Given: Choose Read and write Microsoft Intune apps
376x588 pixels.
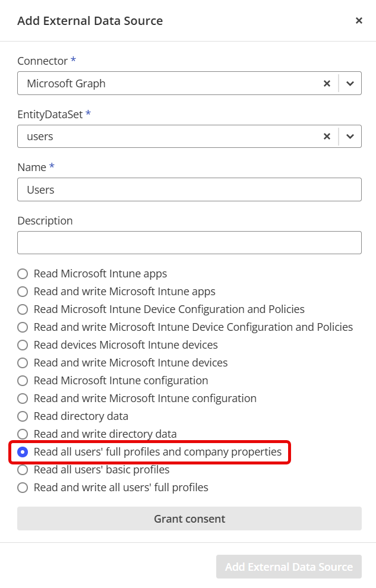Looking at the screenshot, I should tap(23, 292).
